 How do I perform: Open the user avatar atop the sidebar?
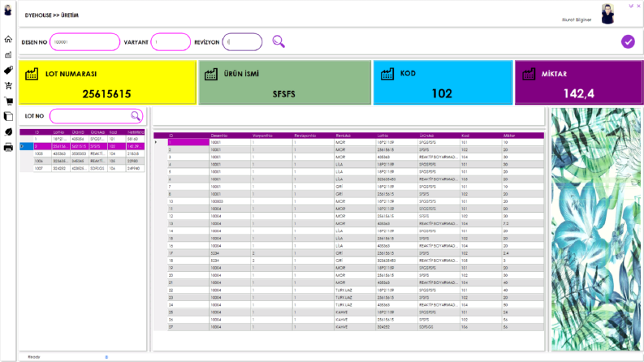[x=8, y=10]
